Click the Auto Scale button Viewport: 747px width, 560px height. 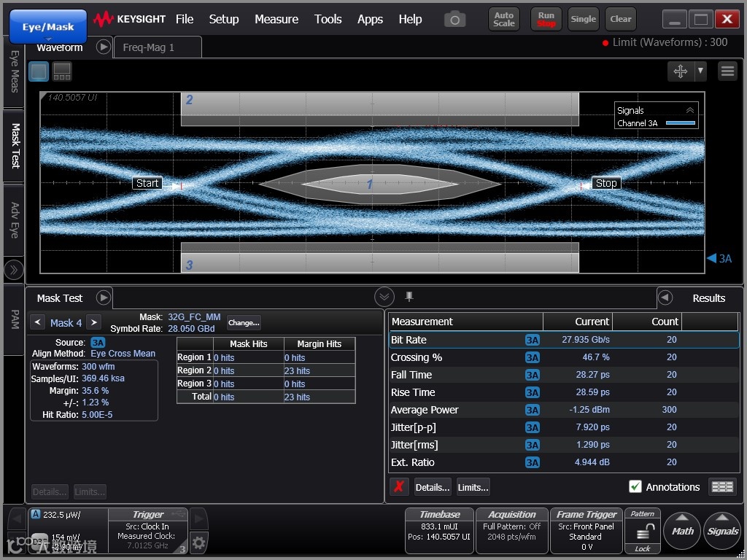504,19
